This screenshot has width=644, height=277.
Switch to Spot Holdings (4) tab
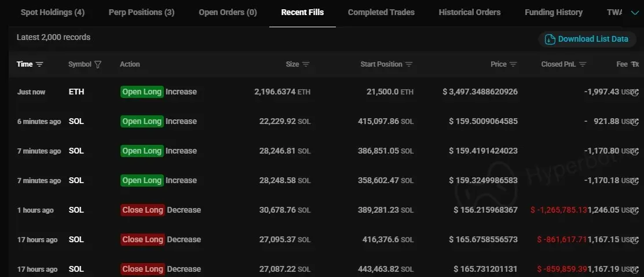coord(53,12)
